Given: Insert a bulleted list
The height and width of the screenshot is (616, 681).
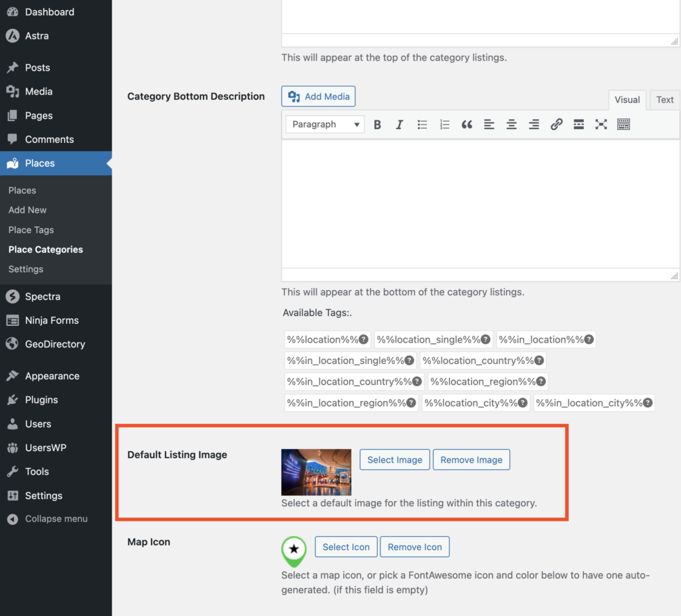Looking at the screenshot, I should (422, 124).
